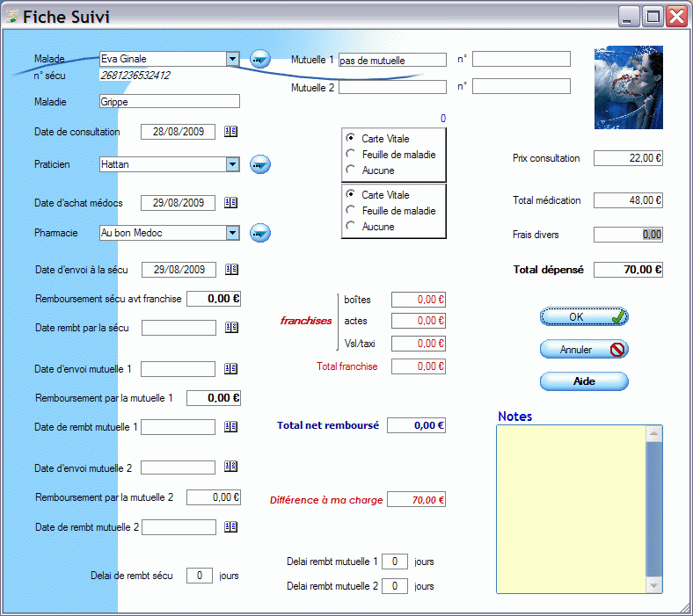The height and width of the screenshot is (616, 693).
Task: Click the franchise boîtes amount field
Action: [419, 300]
